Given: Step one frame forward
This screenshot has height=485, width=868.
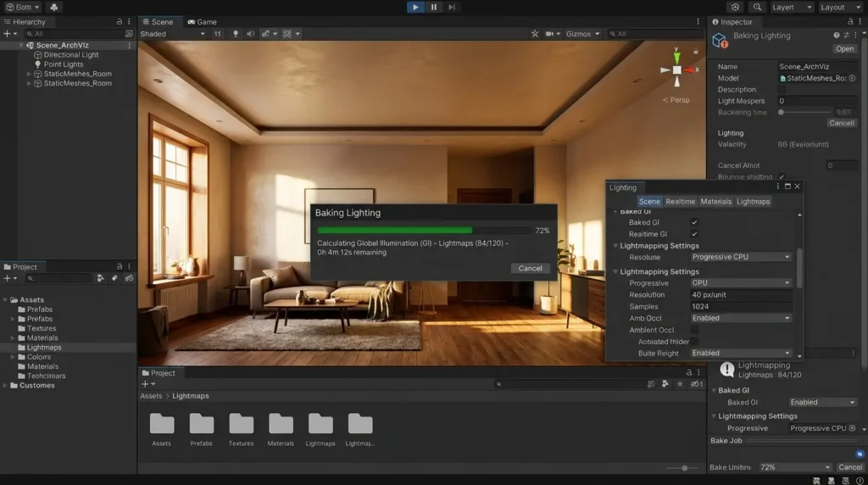Looking at the screenshot, I should 452,7.
